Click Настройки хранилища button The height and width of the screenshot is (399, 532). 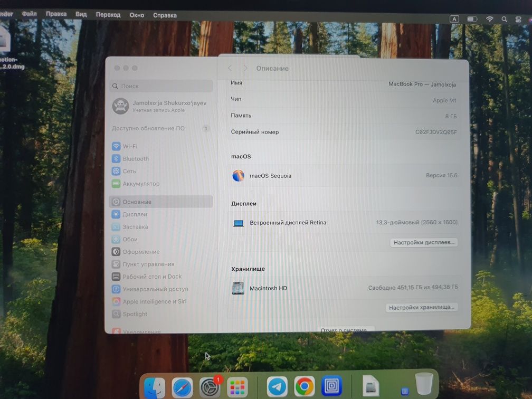point(422,307)
